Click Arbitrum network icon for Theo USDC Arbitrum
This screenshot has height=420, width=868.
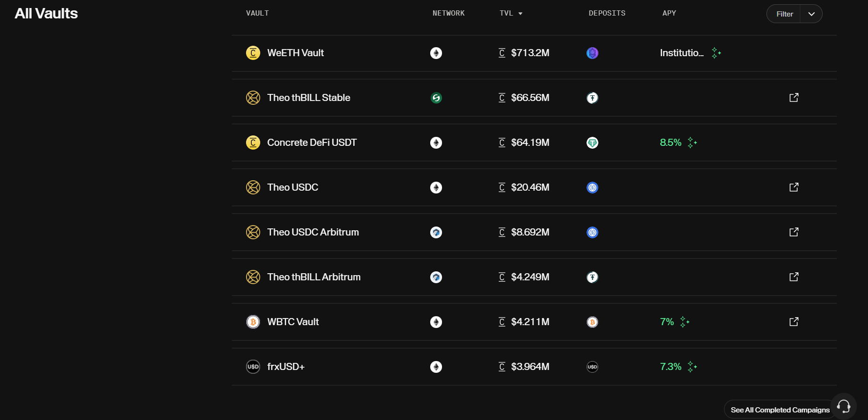click(x=436, y=232)
